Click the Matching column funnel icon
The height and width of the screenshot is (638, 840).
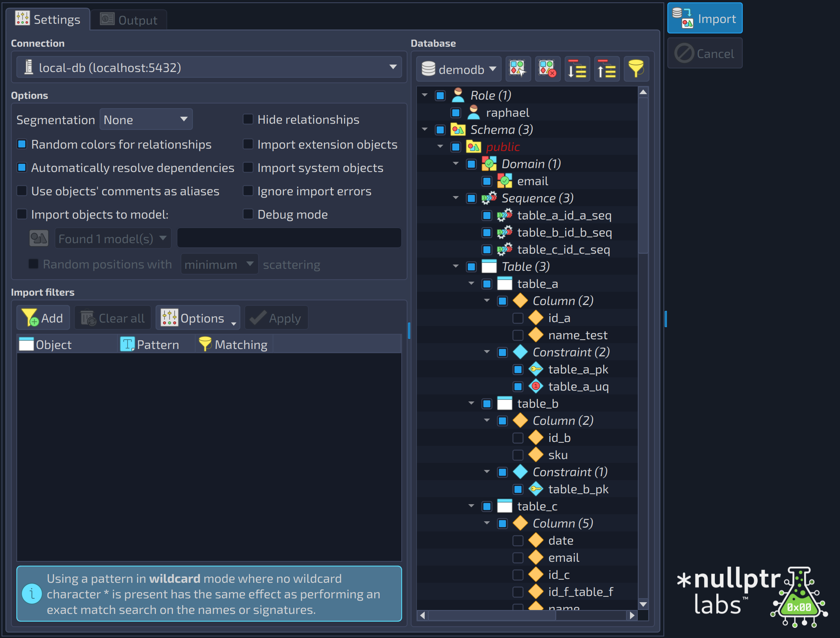coord(205,344)
